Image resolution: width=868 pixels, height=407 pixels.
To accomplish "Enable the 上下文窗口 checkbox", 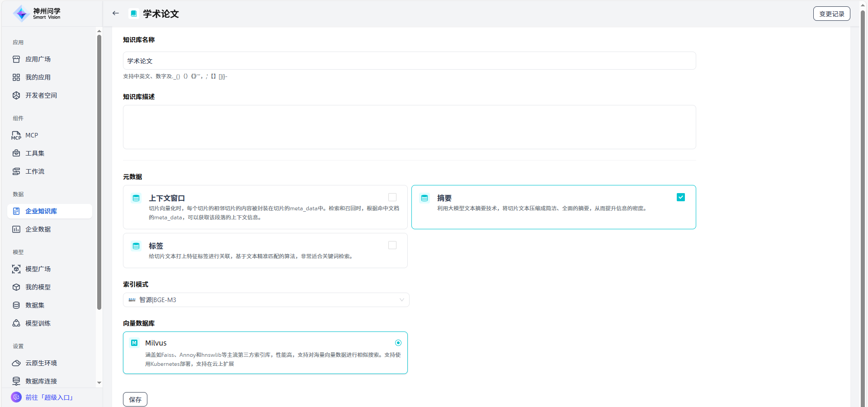I will [x=392, y=197].
